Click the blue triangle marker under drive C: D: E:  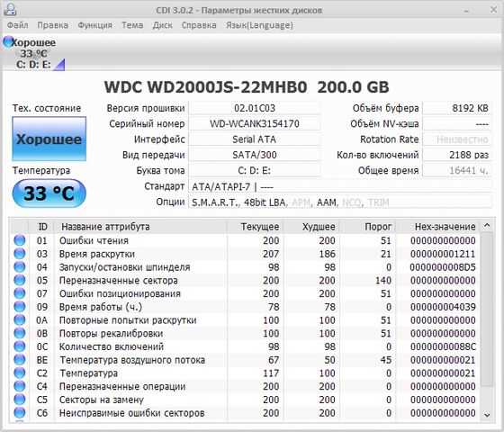click(59, 65)
